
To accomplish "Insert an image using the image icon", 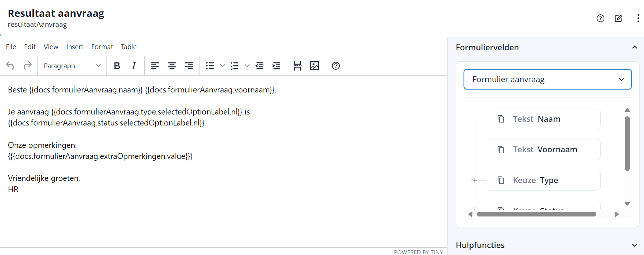I will click(314, 66).
